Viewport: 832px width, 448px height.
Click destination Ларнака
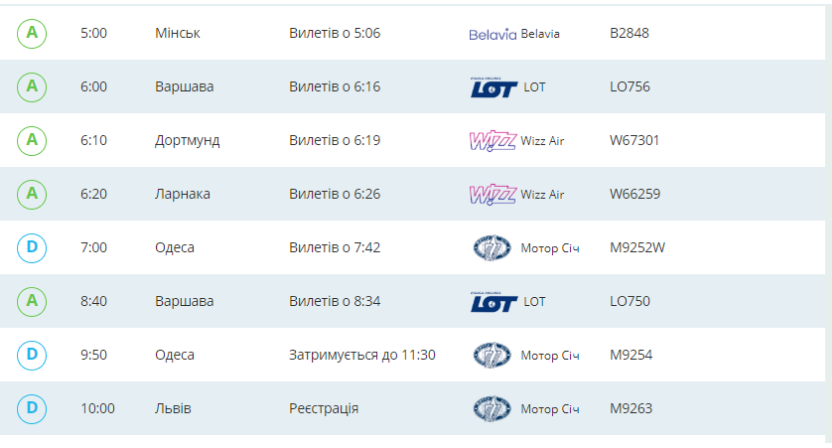[182, 194]
